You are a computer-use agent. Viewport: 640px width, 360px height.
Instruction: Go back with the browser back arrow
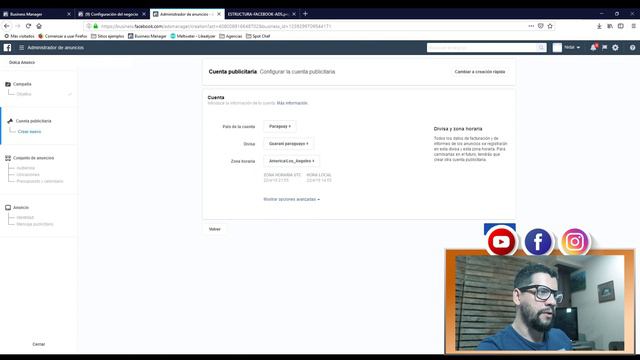pos(7,26)
